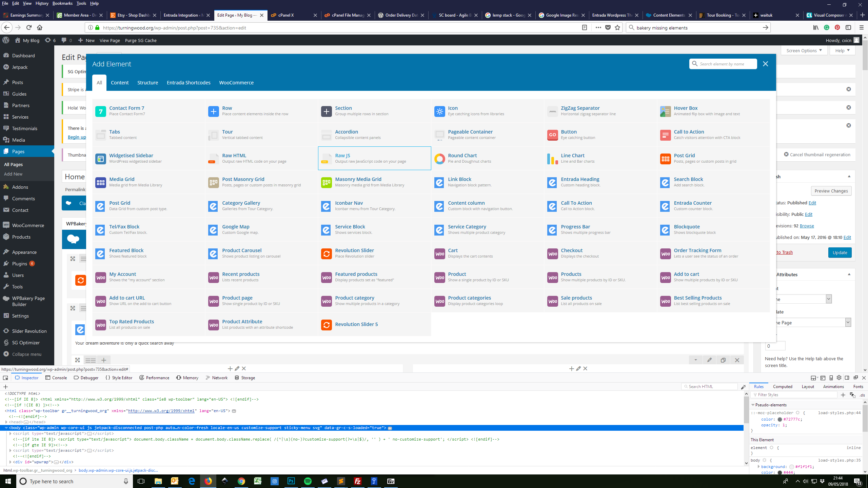
Task: Close the Add Element dialog
Action: (x=765, y=64)
